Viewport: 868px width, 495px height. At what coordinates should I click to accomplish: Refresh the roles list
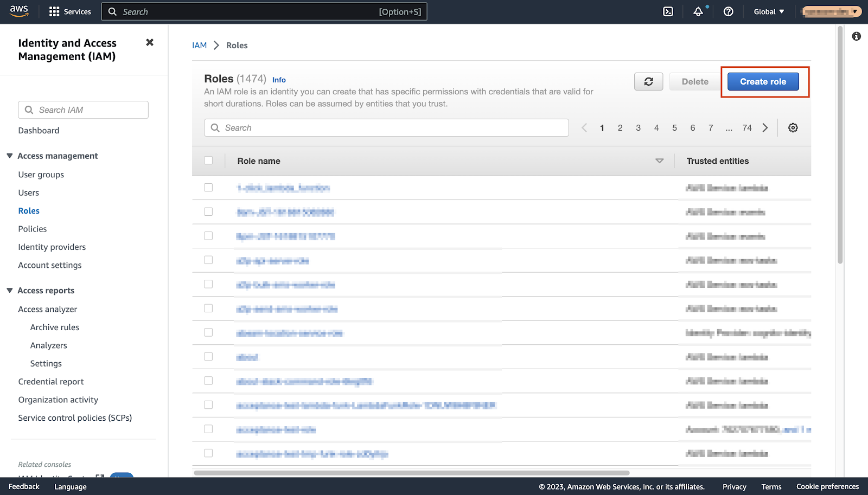click(x=648, y=81)
